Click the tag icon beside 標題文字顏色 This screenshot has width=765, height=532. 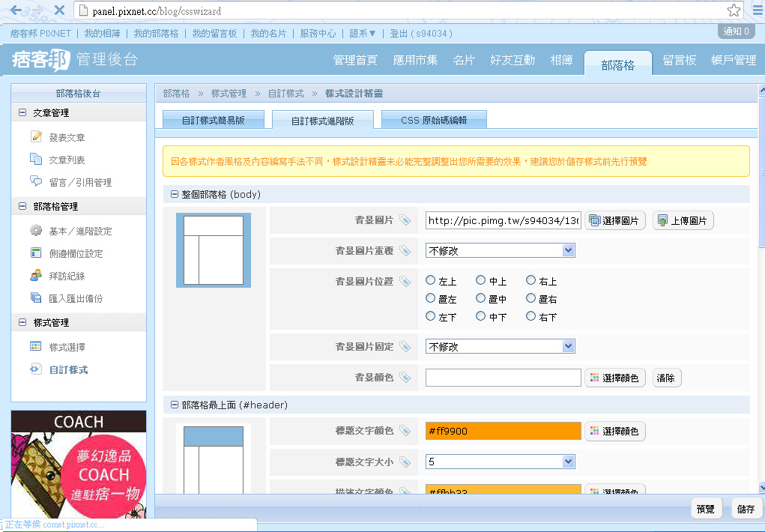click(405, 431)
